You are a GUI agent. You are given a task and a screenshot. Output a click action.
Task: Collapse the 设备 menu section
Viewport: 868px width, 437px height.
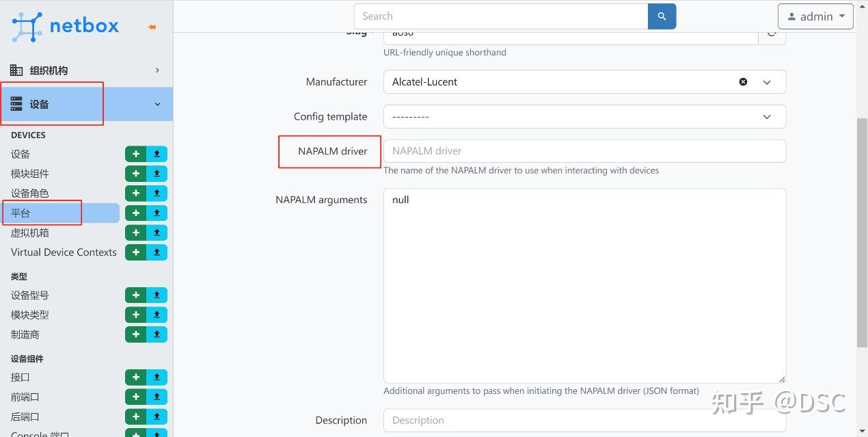pos(157,105)
